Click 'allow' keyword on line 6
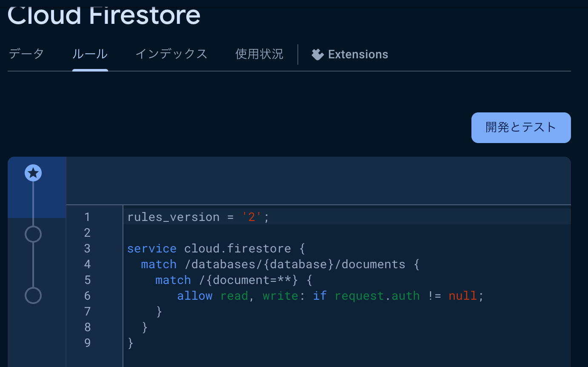 (x=195, y=296)
